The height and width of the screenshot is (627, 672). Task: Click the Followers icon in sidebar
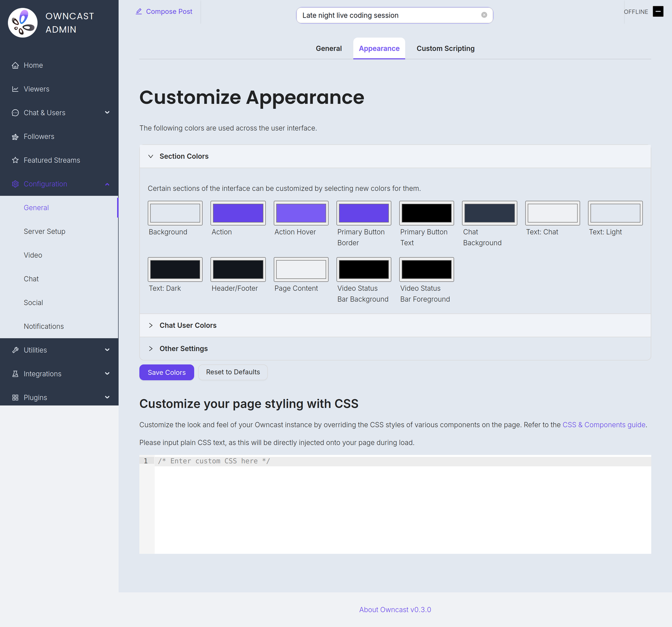(x=16, y=137)
